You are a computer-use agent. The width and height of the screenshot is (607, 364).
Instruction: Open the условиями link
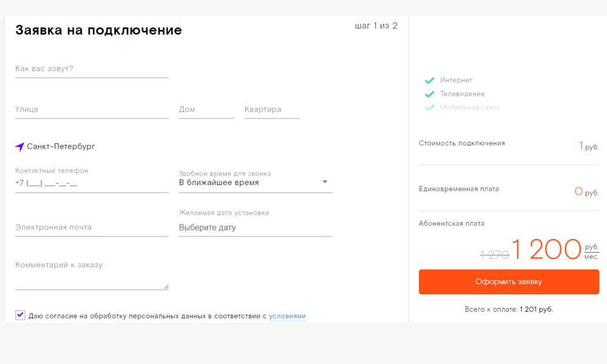coord(287,316)
